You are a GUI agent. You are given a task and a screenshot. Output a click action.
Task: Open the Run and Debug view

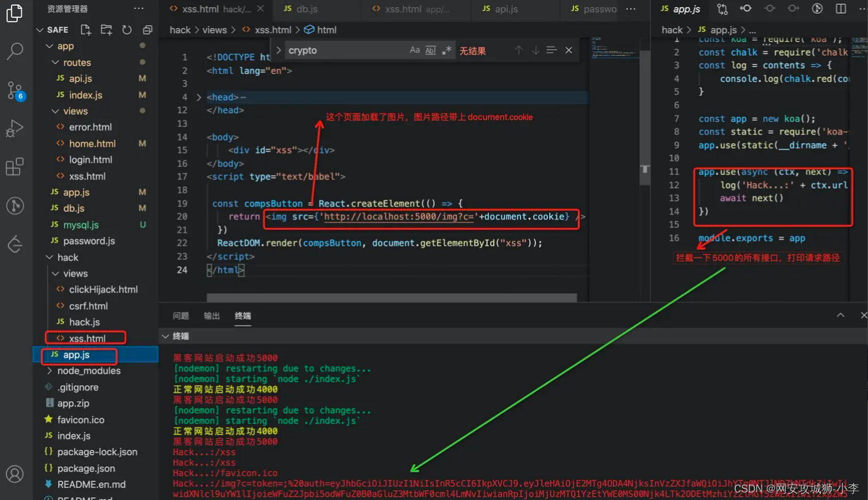14,129
